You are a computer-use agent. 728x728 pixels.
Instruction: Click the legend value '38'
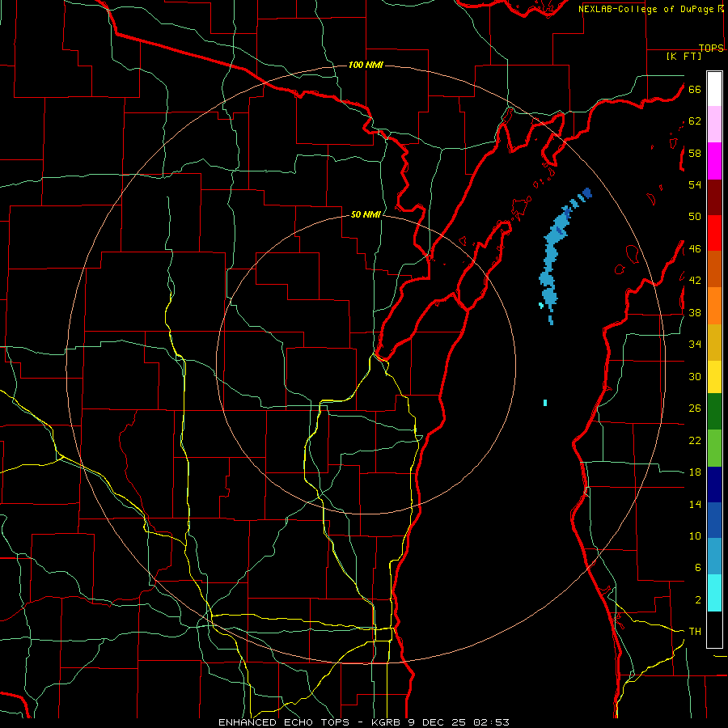[x=695, y=312]
